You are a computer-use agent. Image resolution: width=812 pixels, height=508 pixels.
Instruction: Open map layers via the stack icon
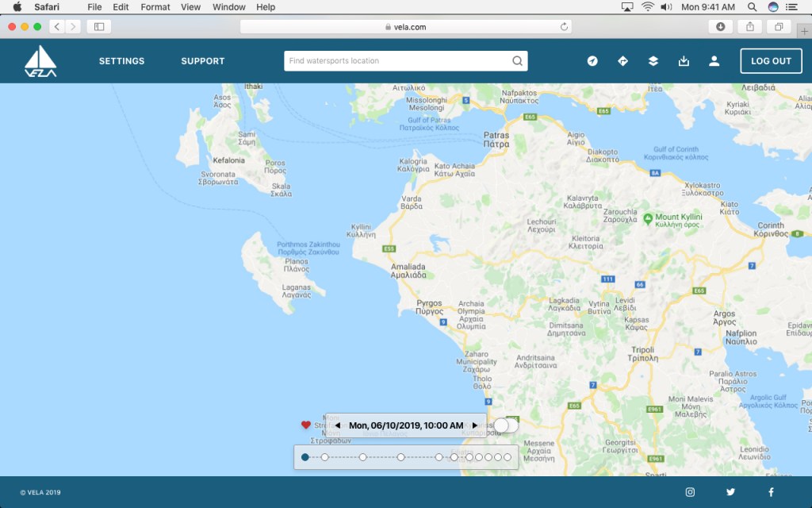coord(653,61)
